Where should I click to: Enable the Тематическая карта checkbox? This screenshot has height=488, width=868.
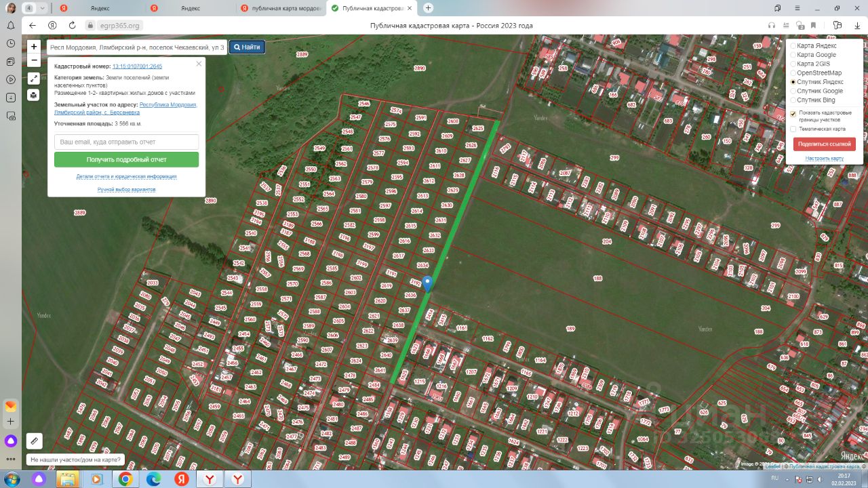point(793,129)
